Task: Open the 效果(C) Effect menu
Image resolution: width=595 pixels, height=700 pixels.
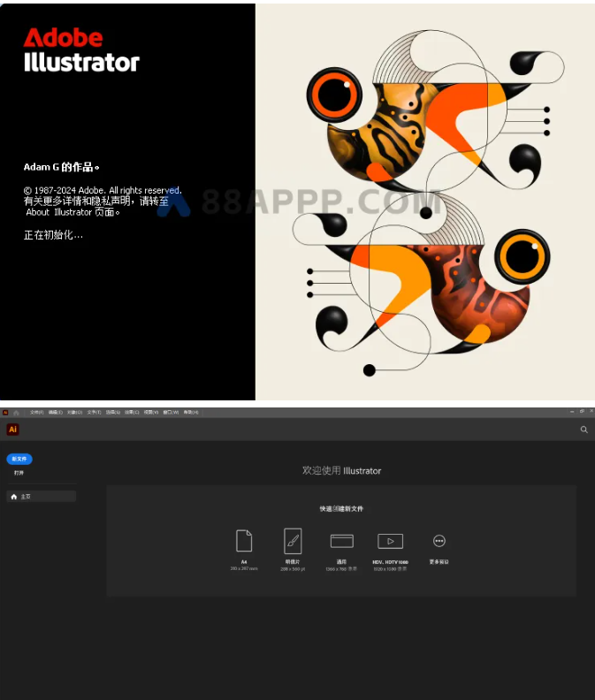Action: pyautogui.click(x=132, y=413)
